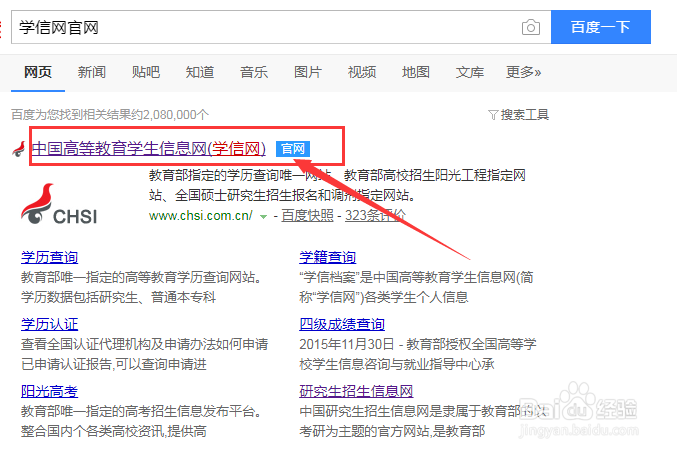This screenshot has width=677, height=454.
Task: Open the 四级成绩查询 sublink
Action: tap(342, 324)
